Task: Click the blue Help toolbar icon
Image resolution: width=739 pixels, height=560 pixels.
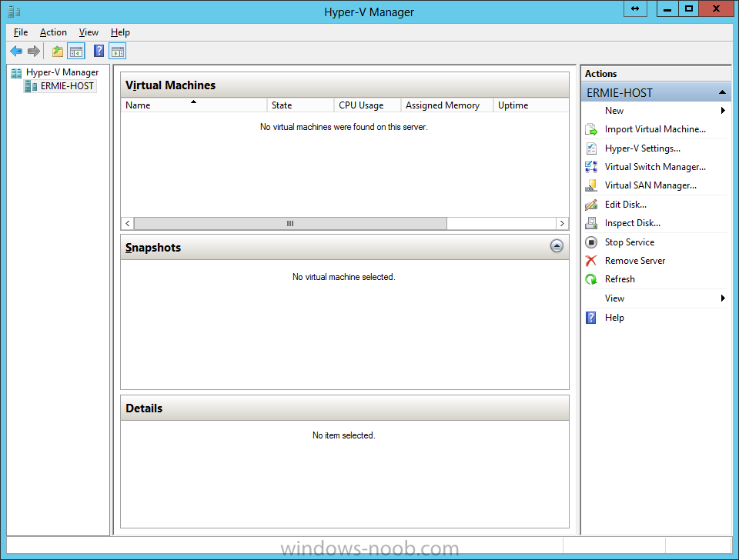Action: tap(99, 51)
